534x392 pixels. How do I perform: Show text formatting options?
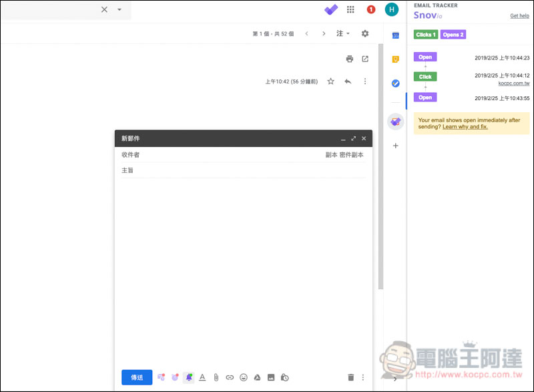tap(202, 377)
